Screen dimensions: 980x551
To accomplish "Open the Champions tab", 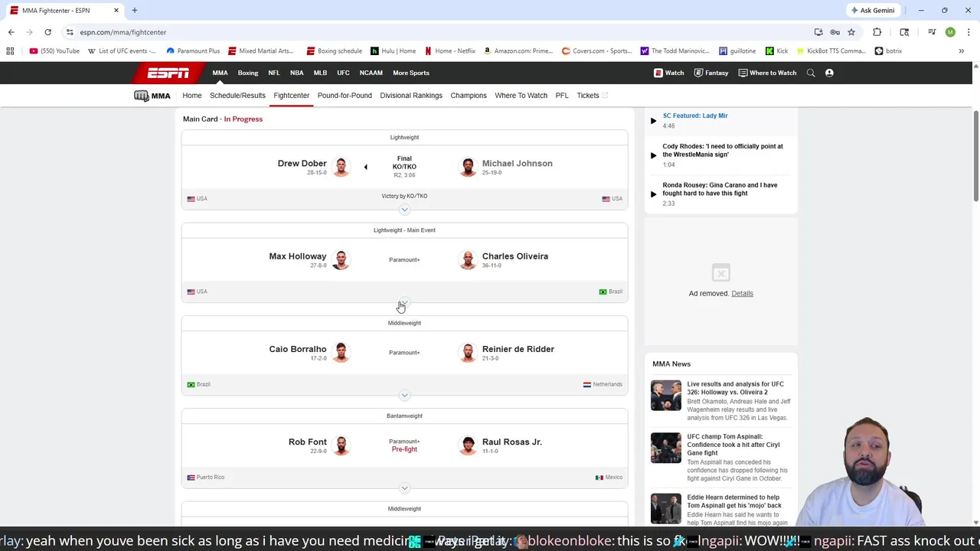I will [x=469, y=96].
